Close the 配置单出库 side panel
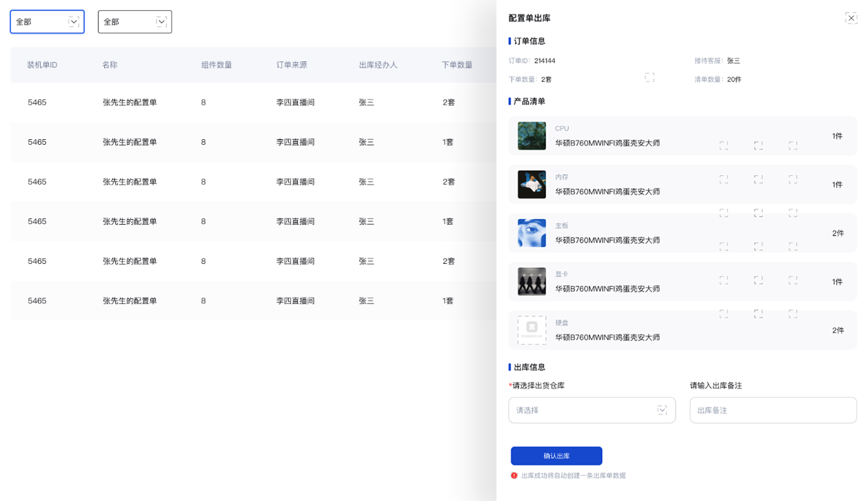 851,19
